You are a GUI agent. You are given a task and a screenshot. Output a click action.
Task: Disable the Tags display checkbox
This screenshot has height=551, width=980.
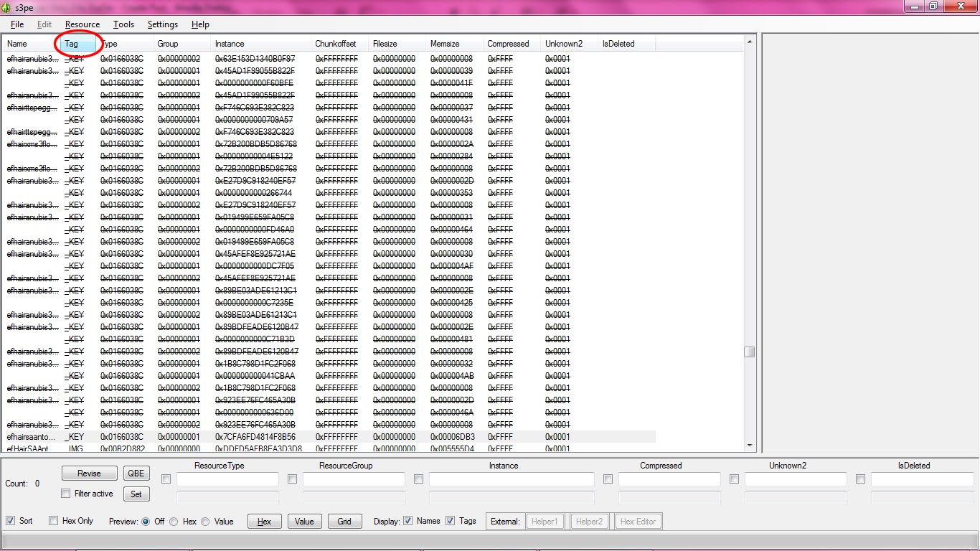[x=450, y=521]
